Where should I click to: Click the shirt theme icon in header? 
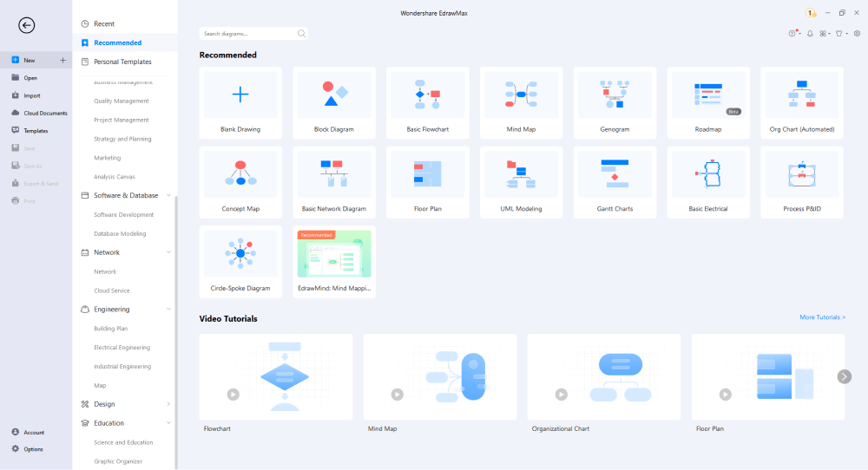839,33
